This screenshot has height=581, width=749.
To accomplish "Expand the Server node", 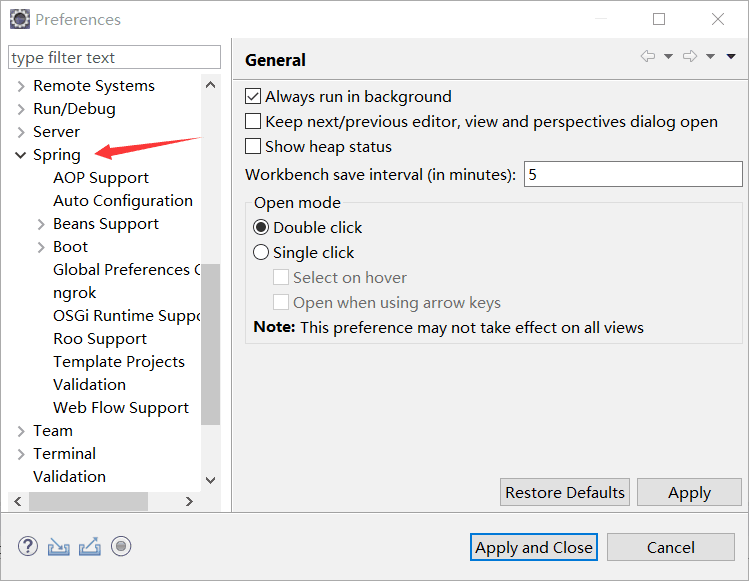I will click(21, 132).
